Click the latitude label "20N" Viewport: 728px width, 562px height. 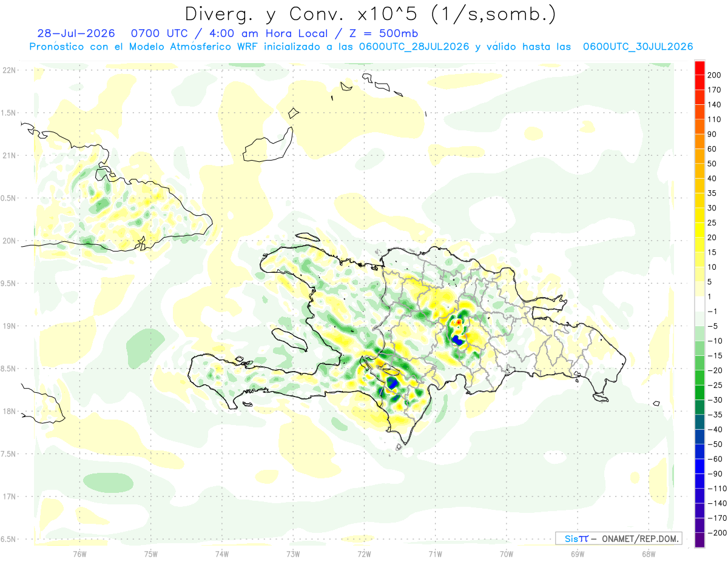(10, 241)
